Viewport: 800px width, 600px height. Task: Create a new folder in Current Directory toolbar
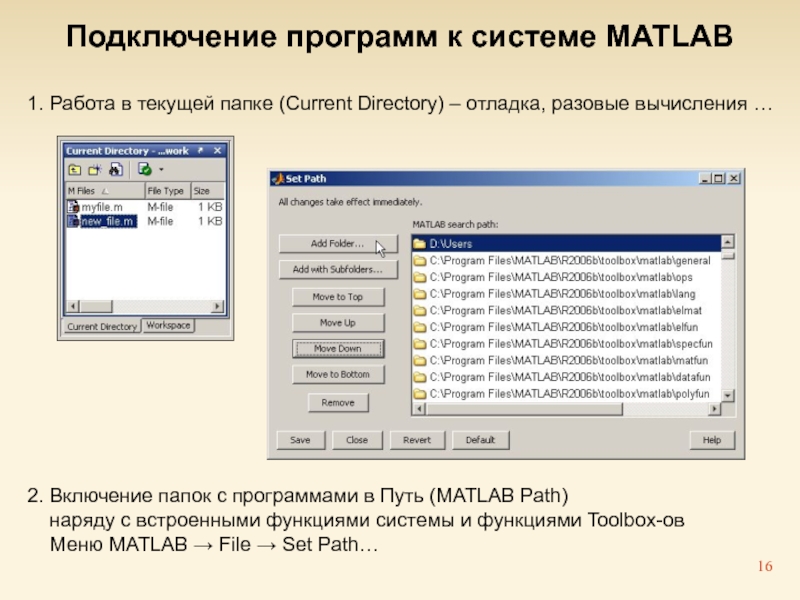point(95,169)
